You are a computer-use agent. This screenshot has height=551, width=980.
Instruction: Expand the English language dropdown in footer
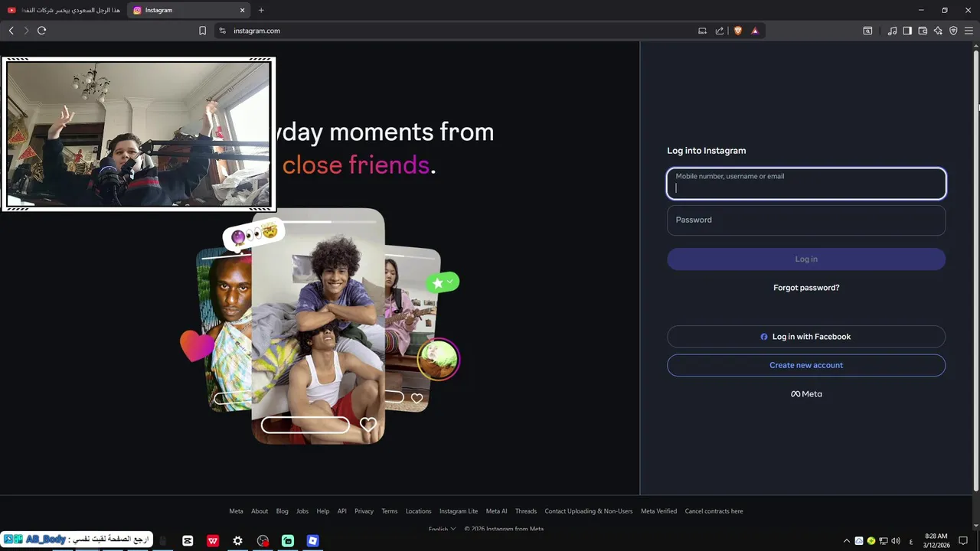point(443,529)
